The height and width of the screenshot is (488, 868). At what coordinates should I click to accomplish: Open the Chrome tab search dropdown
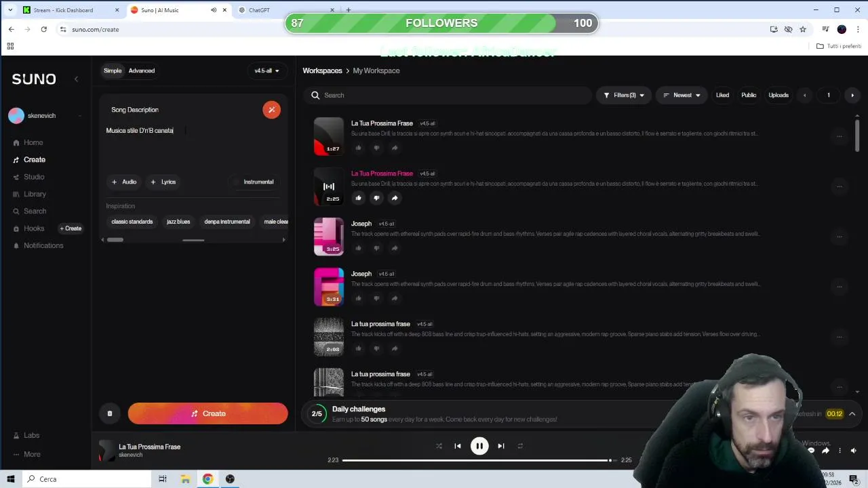click(9, 10)
